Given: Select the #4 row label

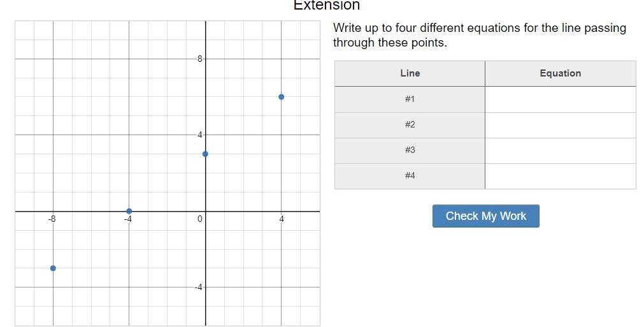Looking at the screenshot, I should [410, 176].
